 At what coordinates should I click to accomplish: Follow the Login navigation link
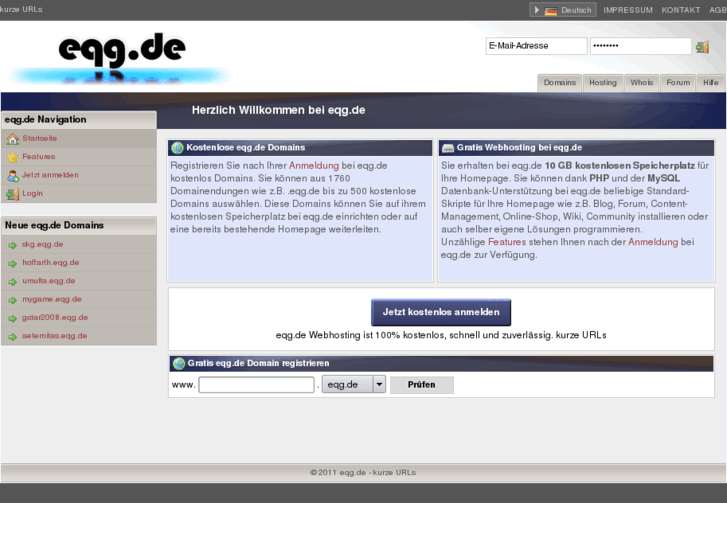point(32,193)
